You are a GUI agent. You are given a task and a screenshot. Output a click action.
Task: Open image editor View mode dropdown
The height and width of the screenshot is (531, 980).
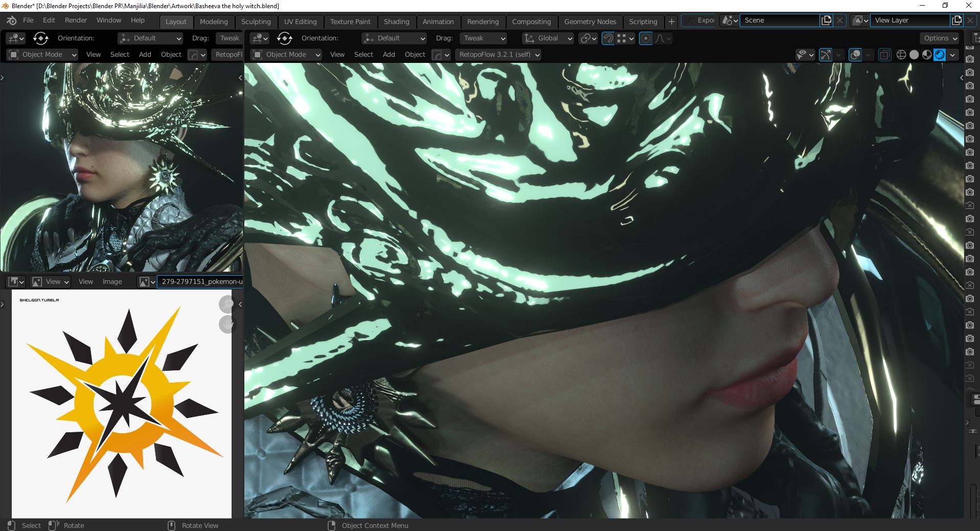click(x=50, y=282)
